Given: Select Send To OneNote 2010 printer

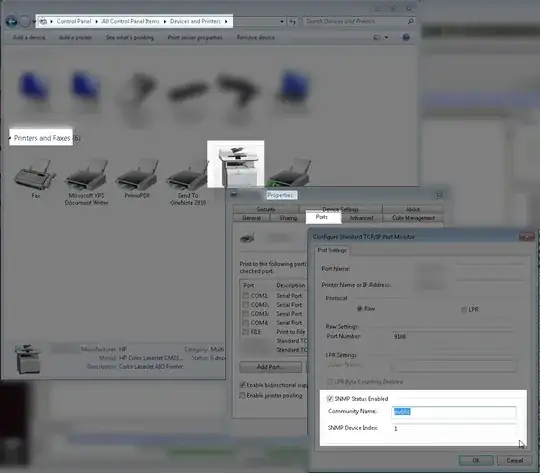Looking at the screenshot, I should click(x=188, y=174).
